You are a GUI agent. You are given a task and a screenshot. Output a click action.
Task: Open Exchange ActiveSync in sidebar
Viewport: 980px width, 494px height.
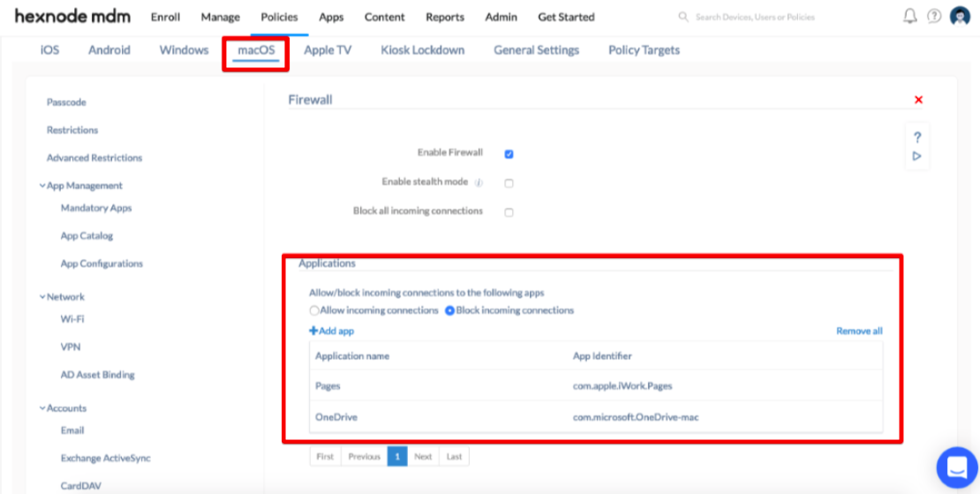click(x=106, y=459)
